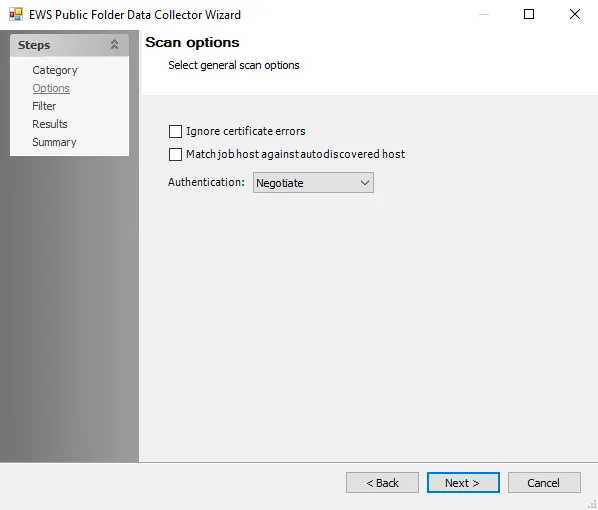
Task: Check Match job host against autodiscovered host
Action: coord(175,154)
